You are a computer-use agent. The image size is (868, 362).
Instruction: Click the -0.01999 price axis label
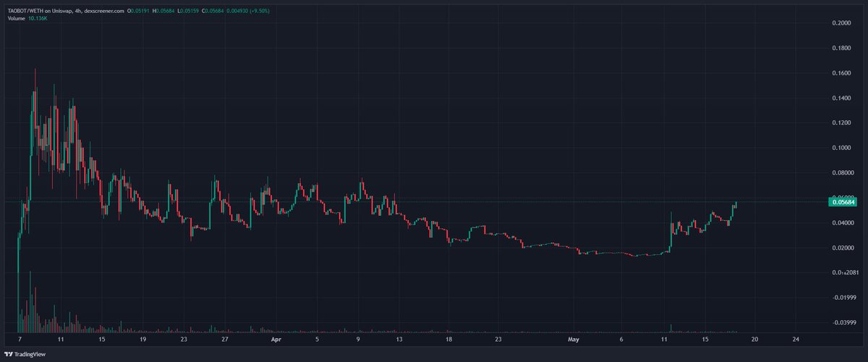pyautogui.click(x=843, y=298)
